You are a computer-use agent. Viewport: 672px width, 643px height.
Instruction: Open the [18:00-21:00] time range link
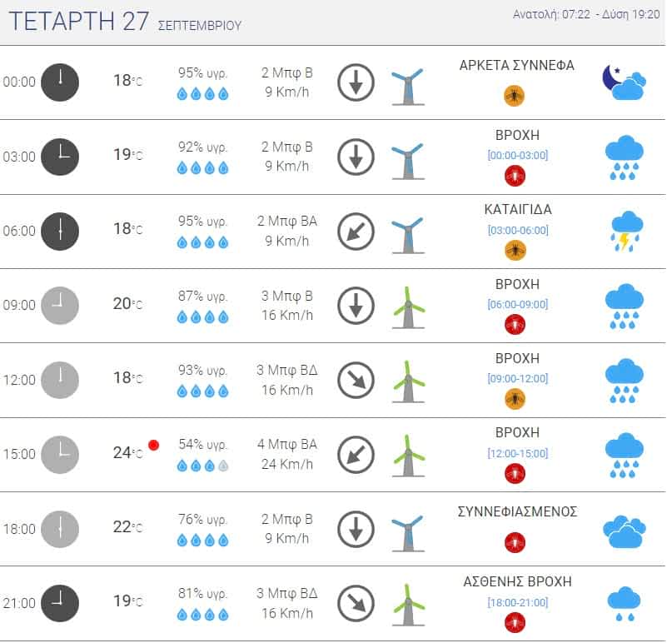pos(518,602)
